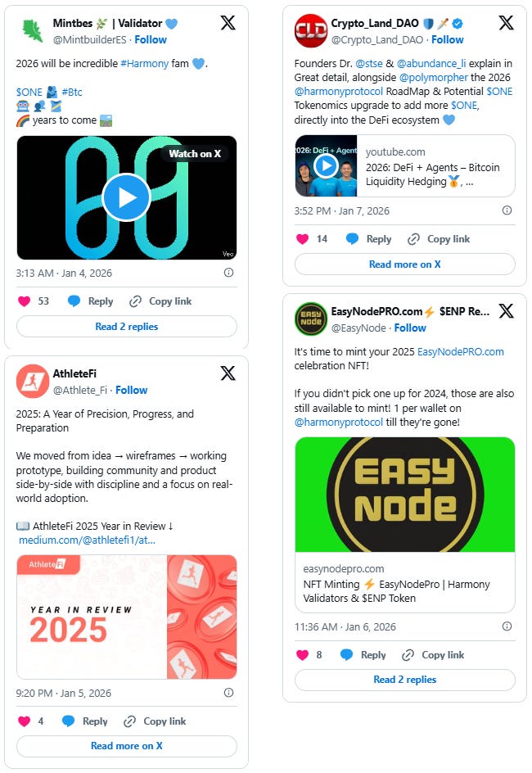
Task: Click the X logo on AthleteFi tweet
Action: coord(228,373)
